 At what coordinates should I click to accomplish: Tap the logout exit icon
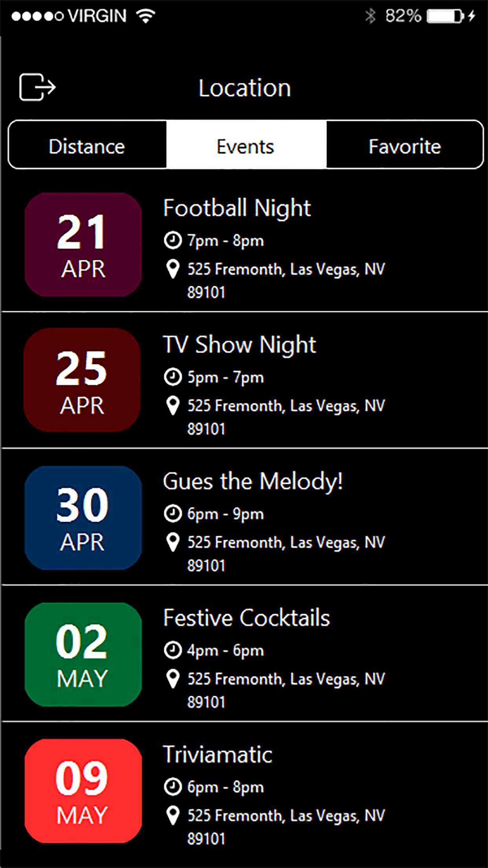point(37,87)
